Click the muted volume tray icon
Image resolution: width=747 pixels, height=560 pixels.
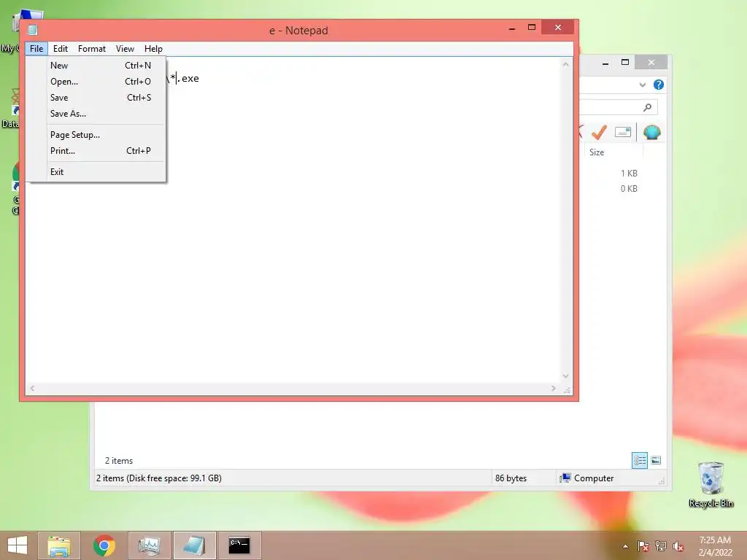coord(678,546)
